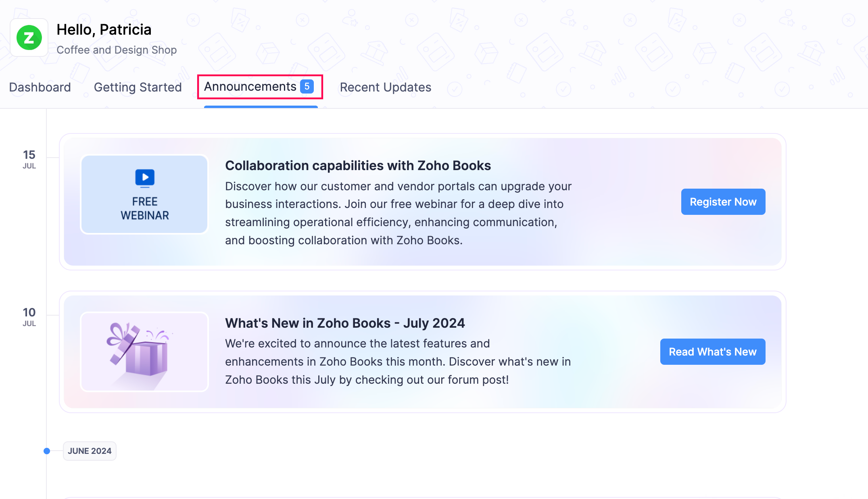Screen dimensions: 868x499
Task: Click the Zoho Books green Z logo
Action: pos(29,37)
